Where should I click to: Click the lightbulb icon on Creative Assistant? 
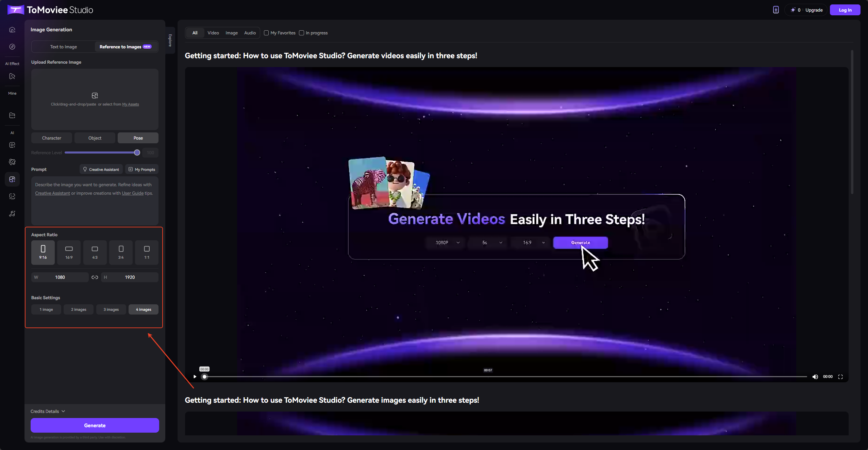[x=85, y=169]
